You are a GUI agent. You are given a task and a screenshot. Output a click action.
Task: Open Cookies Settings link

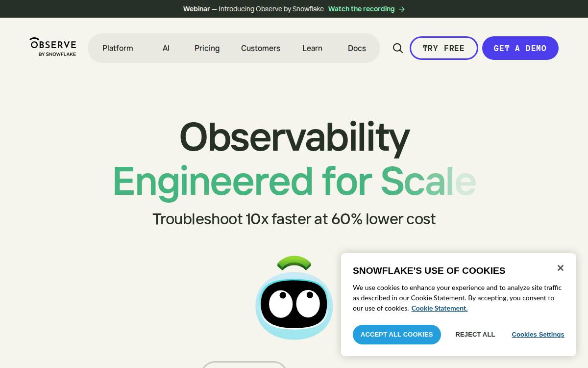(538, 335)
